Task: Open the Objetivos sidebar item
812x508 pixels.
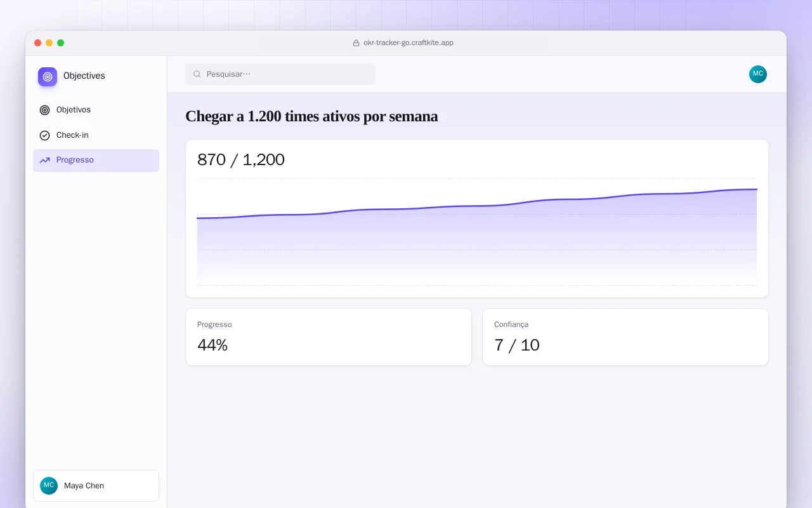Action: 96,110
